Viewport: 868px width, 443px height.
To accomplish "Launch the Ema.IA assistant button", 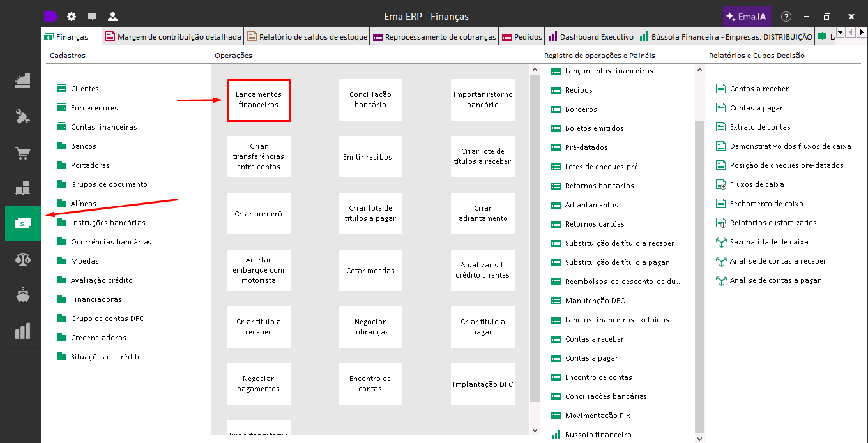I will [x=745, y=17].
